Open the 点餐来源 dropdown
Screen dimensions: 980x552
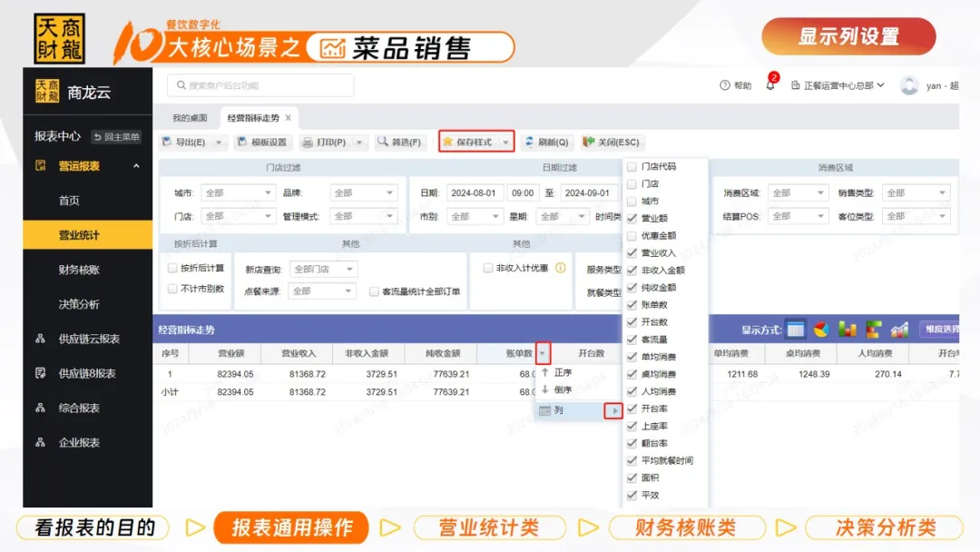322,291
